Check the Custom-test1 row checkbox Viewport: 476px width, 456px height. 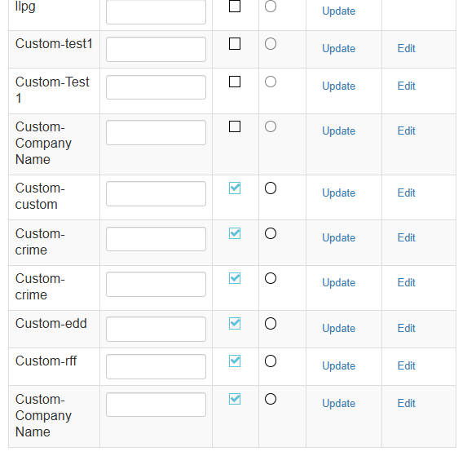point(235,44)
